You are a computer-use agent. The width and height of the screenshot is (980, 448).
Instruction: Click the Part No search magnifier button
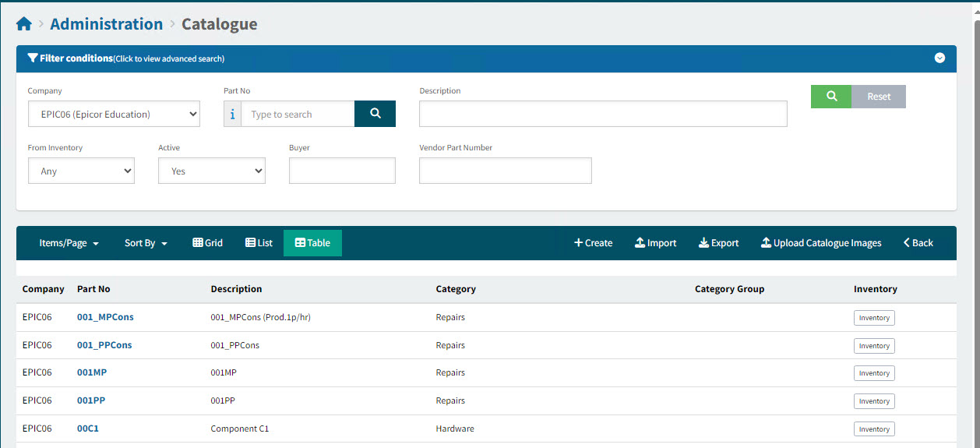[375, 114]
